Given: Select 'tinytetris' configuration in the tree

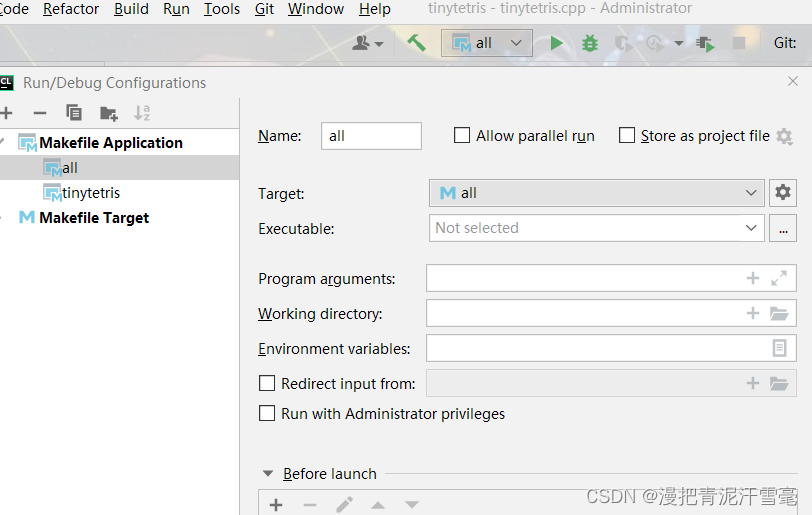Looking at the screenshot, I should (119, 193).
